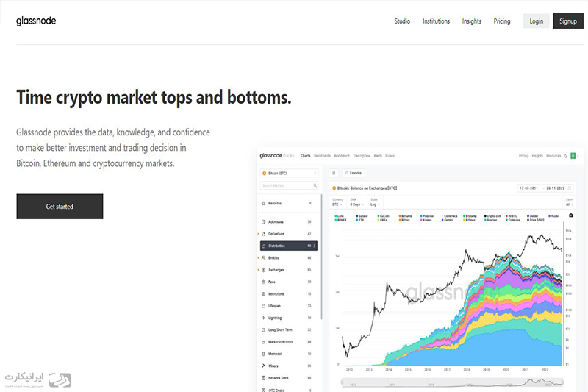The height and width of the screenshot is (392, 588).
Task: Open the Scale Log dropdown
Action: [x=375, y=204]
